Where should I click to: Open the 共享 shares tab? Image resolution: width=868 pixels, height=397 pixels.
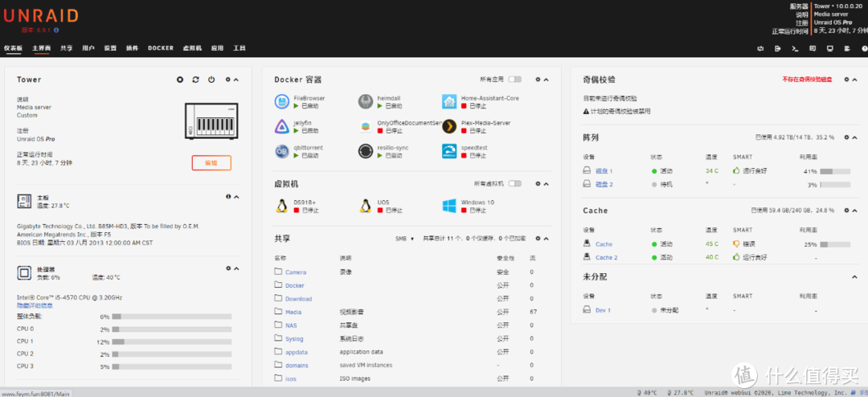pos(67,48)
